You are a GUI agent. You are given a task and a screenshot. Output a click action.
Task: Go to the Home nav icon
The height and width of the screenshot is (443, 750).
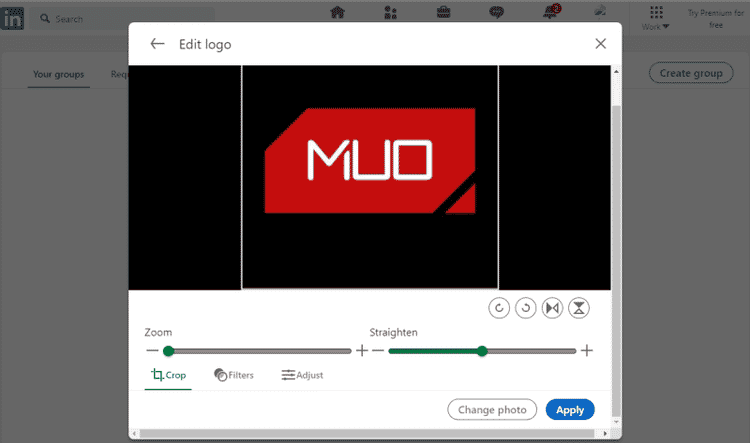338,12
